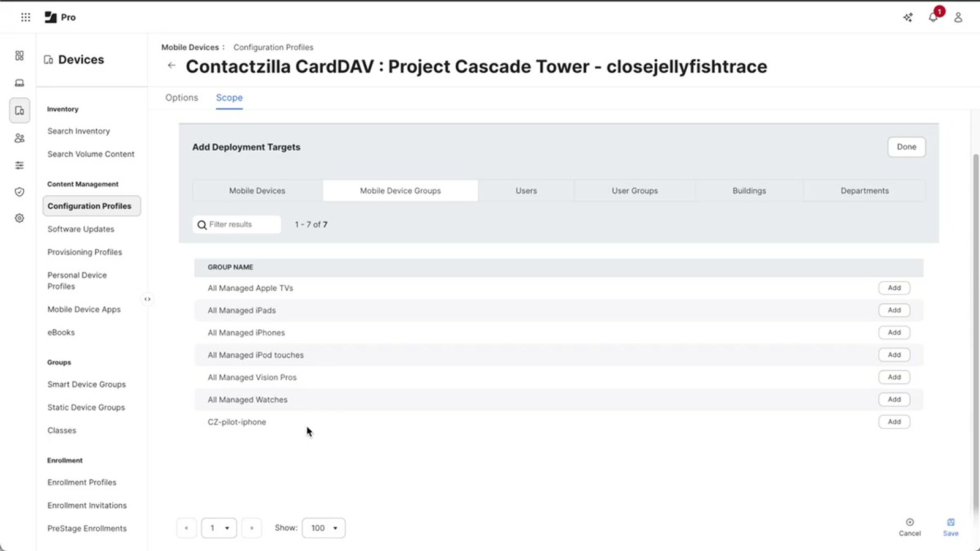Open Software Updates in sidebar
The height and width of the screenshot is (551, 980).
(81, 229)
